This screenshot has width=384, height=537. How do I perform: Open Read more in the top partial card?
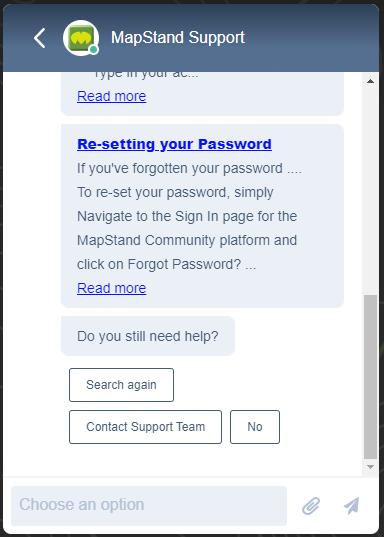(112, 96)
